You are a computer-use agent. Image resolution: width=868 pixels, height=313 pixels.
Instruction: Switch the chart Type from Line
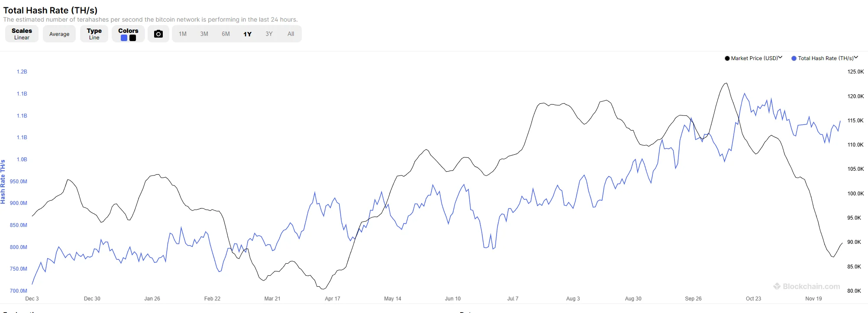click(x=94, y=34)
